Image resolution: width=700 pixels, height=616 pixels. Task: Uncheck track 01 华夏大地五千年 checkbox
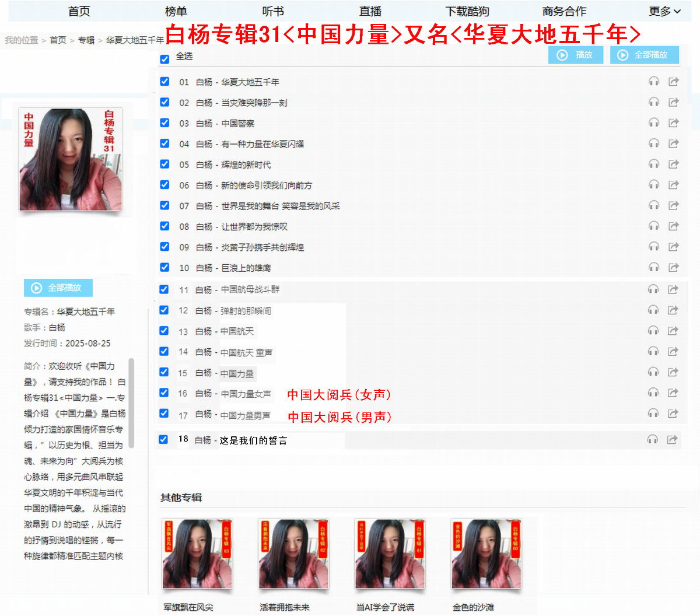point(164,81)
